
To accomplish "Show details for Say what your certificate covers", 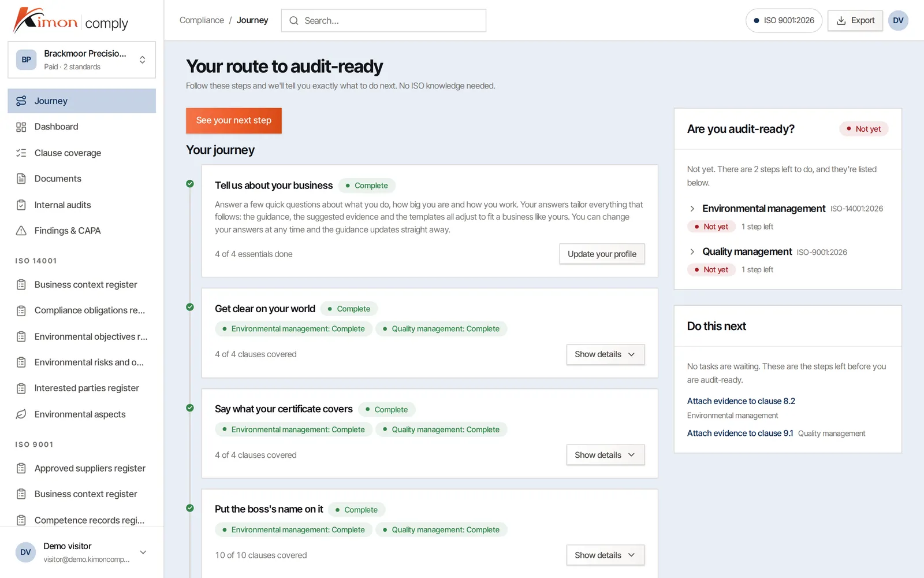I will (605, 455).
